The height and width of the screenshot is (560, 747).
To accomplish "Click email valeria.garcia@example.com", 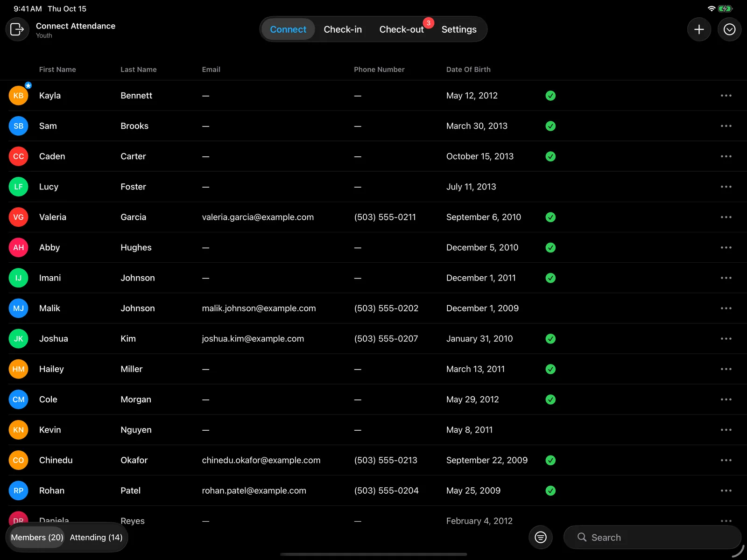I will 258,217.
